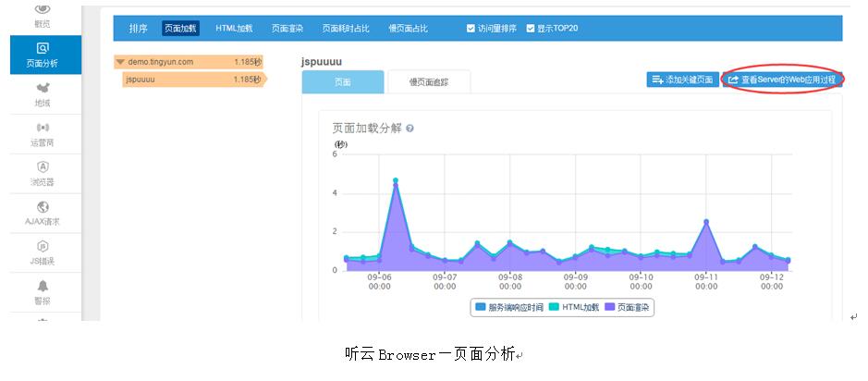
Task: Sort by 页面渲染
Action: pyautogui.click(x=287, y=29)
